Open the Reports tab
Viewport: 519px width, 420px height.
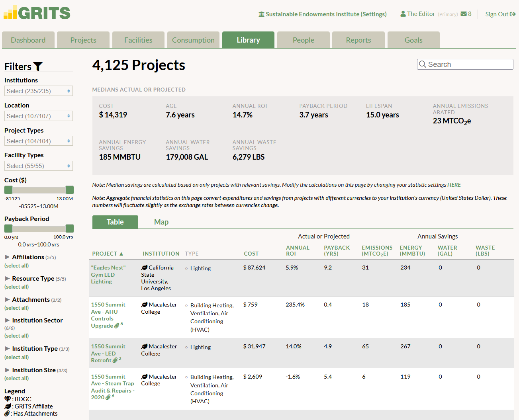coord(358,40)
